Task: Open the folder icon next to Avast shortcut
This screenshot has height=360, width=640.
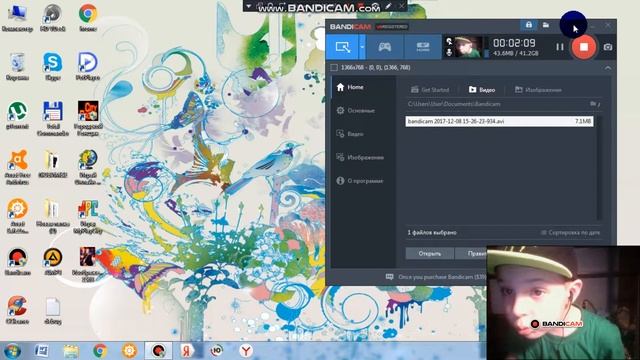Action: point(53,164)
